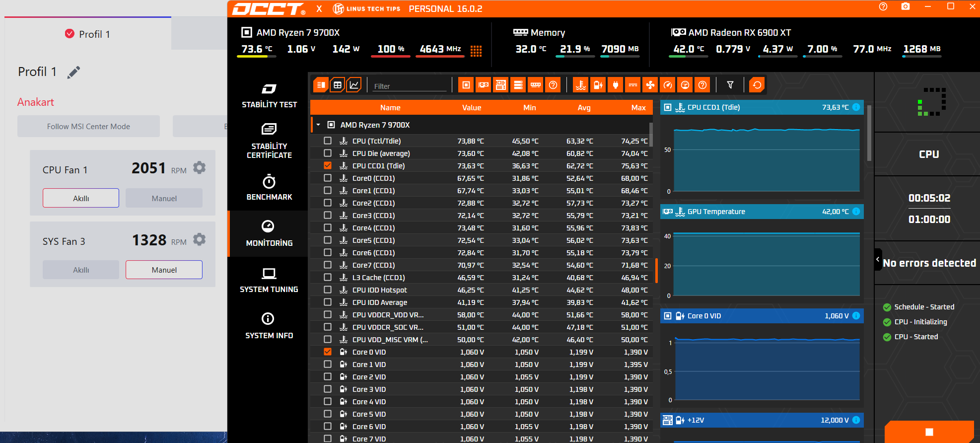This screenshot has height=443, width=980.
Task: Toggle the voltage sensor type filter
Action: tap(598, 85)
